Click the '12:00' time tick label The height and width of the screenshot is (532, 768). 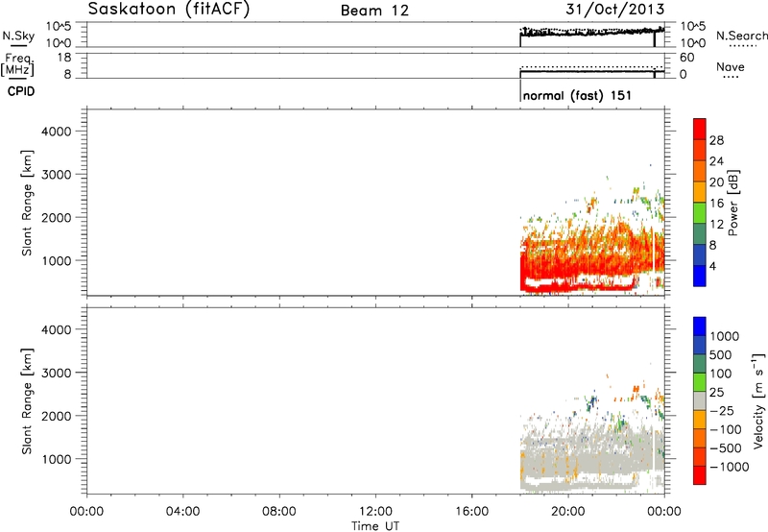click(375, 512)
